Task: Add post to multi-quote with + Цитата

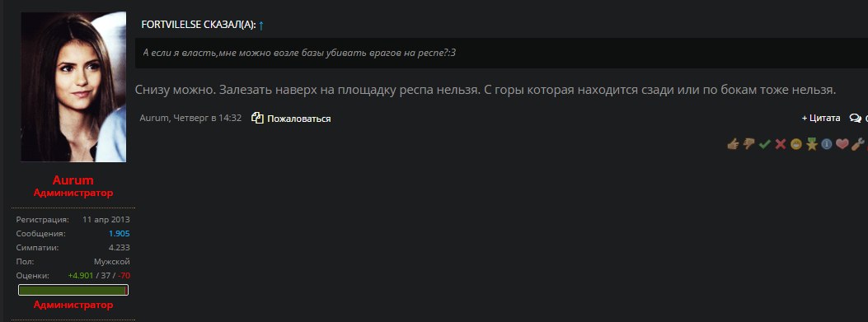Action: coord(821,118)
